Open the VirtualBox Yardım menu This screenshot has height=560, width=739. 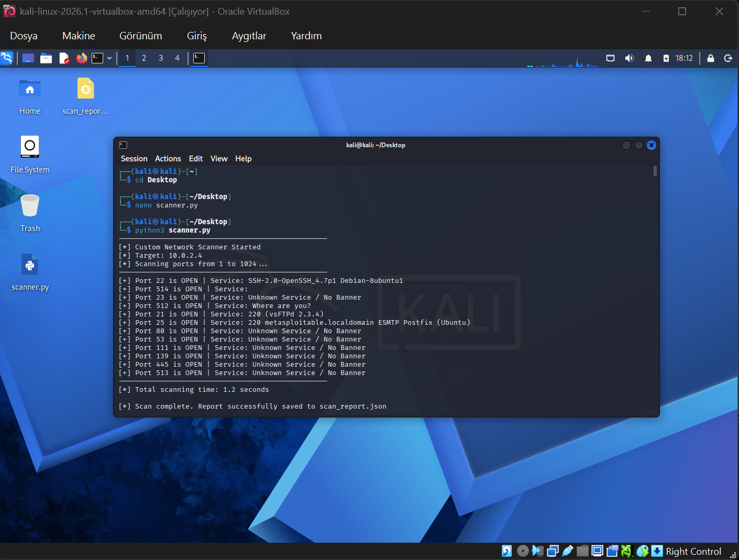[x=306, y=36]
